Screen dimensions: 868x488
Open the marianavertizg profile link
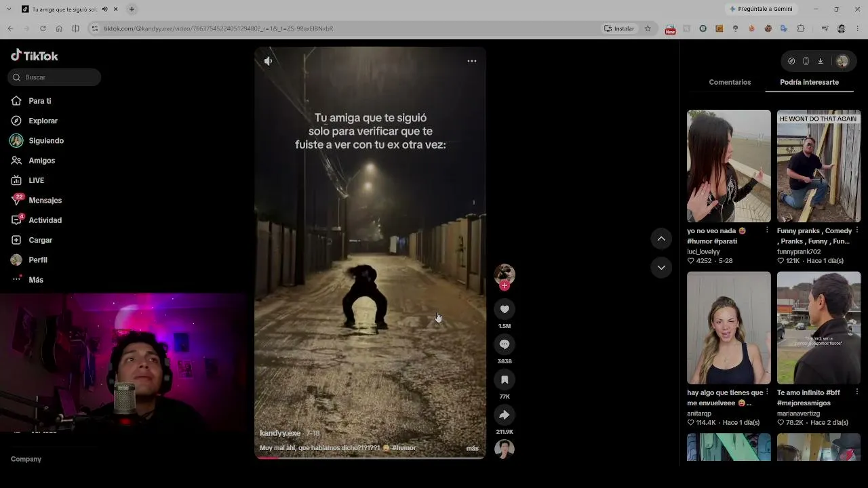tap(798, 413)
